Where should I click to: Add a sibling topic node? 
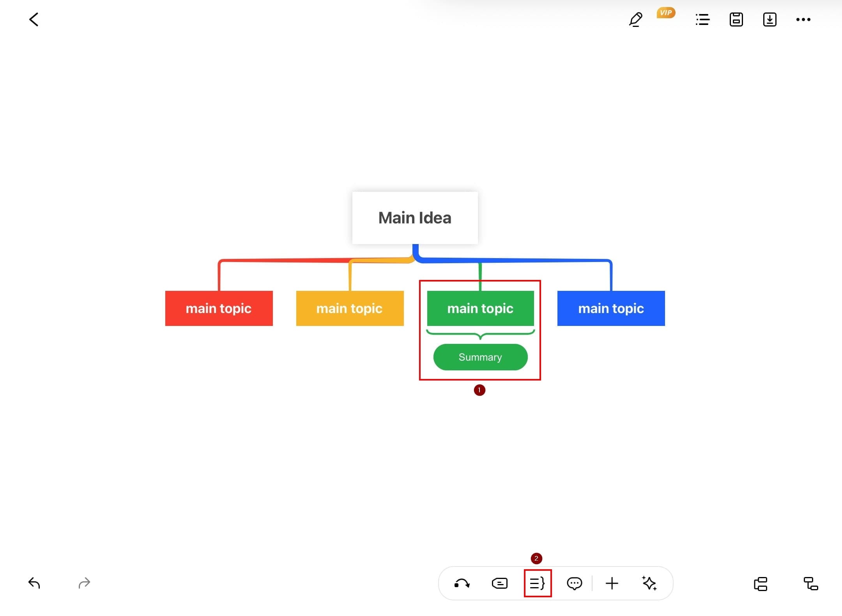[761, 584]
